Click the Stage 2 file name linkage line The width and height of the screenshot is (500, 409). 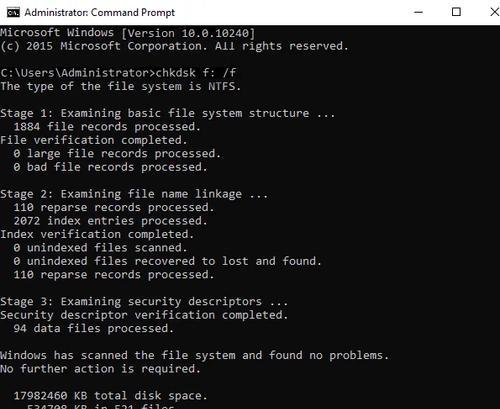point(134,194)
